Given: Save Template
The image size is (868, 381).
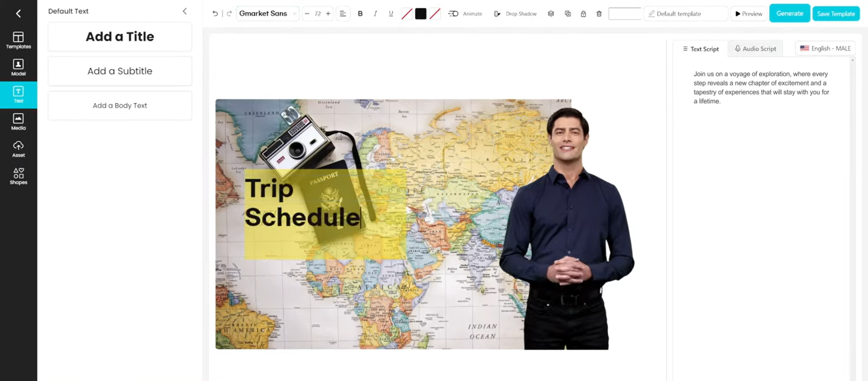Looking at the screenshot, I should 836,14.
